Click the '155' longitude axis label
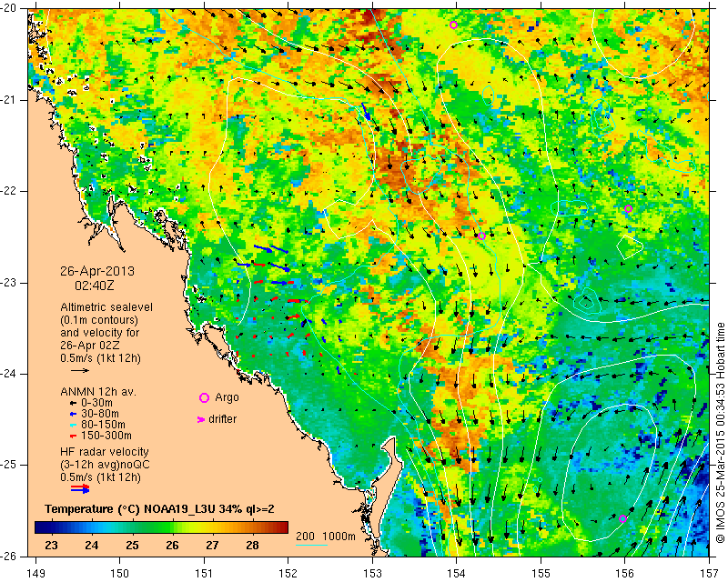The width and height of the screenshot is (728, 582). [541, 573]
